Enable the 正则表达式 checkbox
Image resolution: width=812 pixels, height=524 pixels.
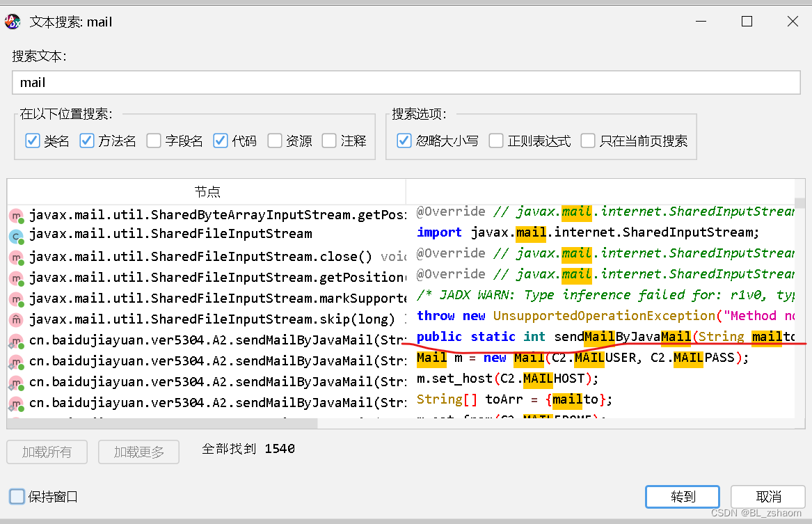(496, 141)
